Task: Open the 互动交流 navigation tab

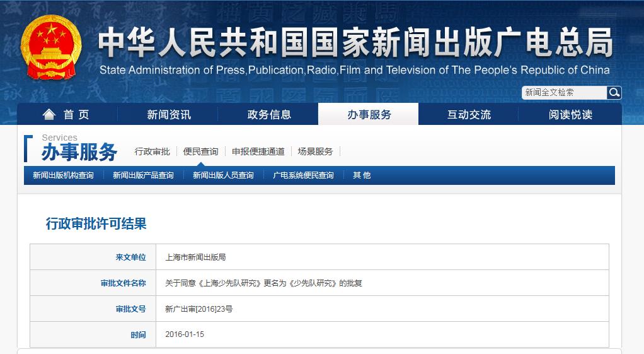Action: (469, 114)
